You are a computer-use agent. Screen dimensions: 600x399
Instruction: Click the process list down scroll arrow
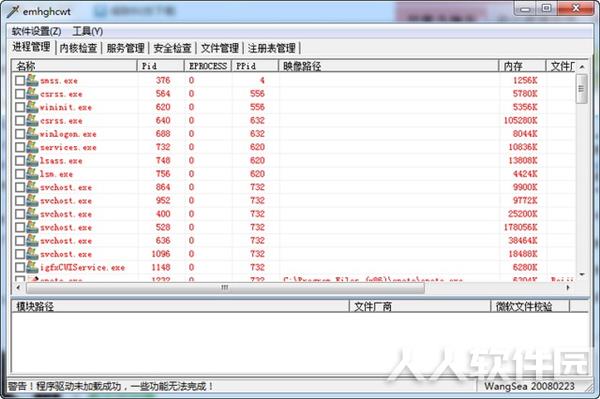[582, 275]
